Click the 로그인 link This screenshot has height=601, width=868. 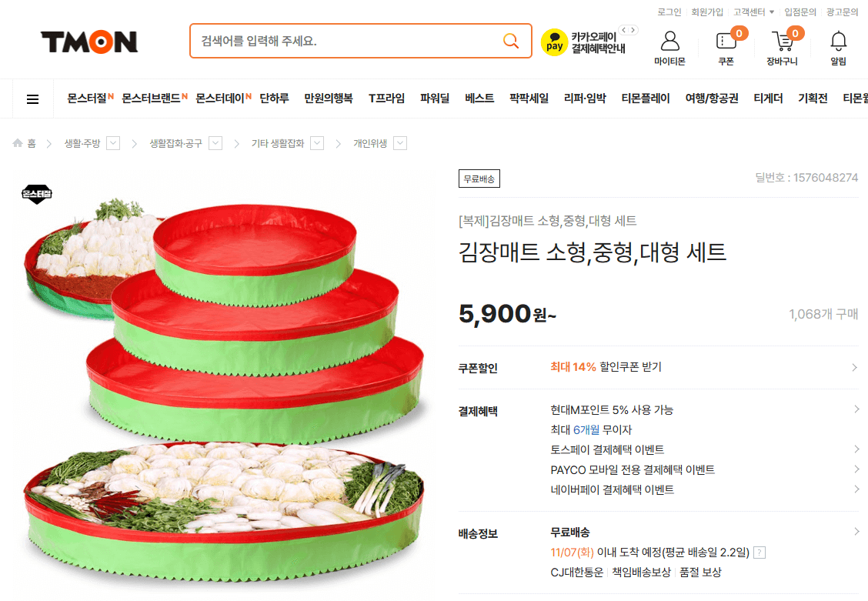tap(669, 12)
